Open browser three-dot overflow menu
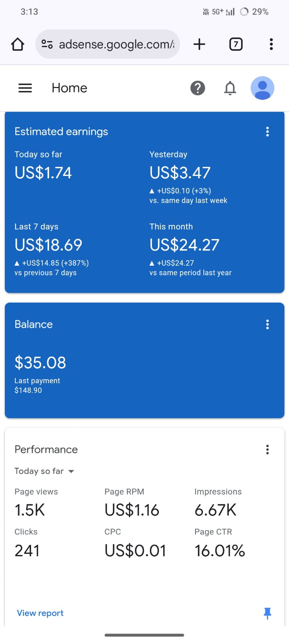This screenshot has height=644, width=289. [271, 44]
